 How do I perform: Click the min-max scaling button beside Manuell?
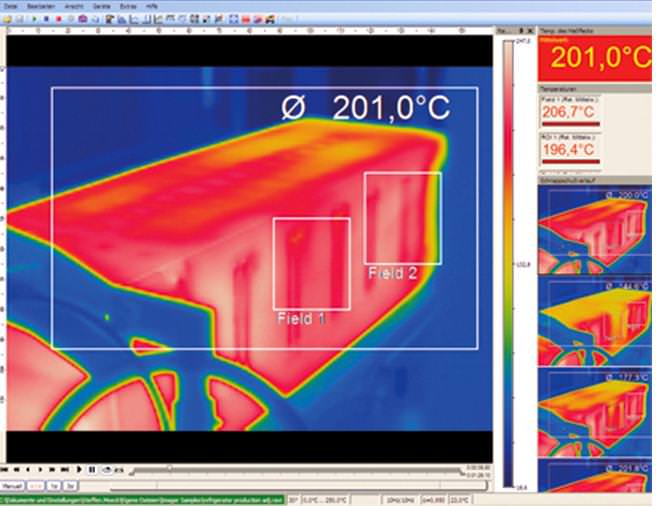click(x=35, y=486)
